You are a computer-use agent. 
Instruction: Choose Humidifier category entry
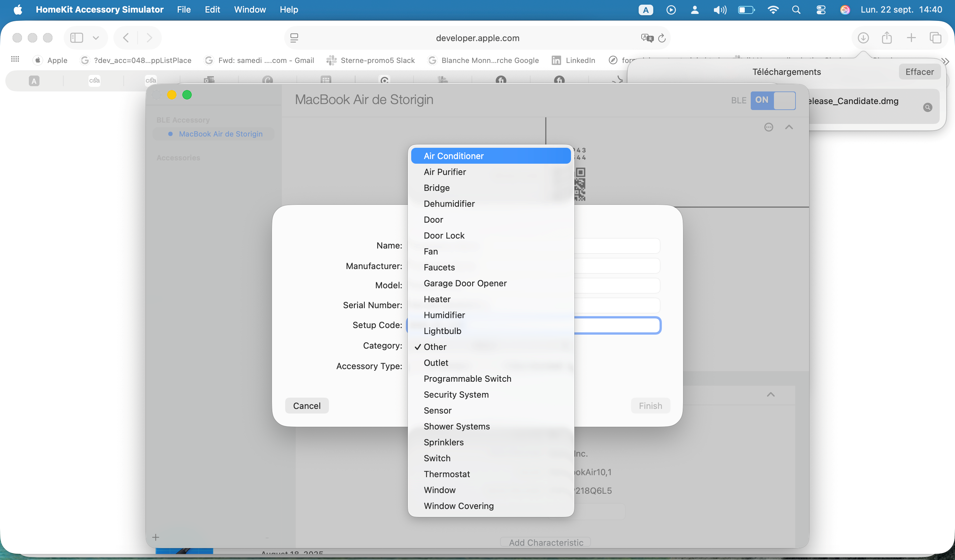tap(491, 315)
